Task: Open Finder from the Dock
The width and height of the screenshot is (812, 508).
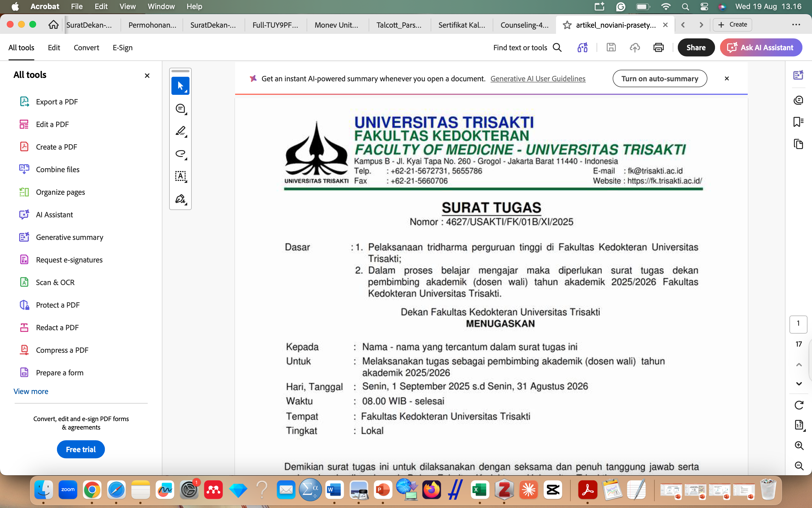Action: (x=44, y=490)
